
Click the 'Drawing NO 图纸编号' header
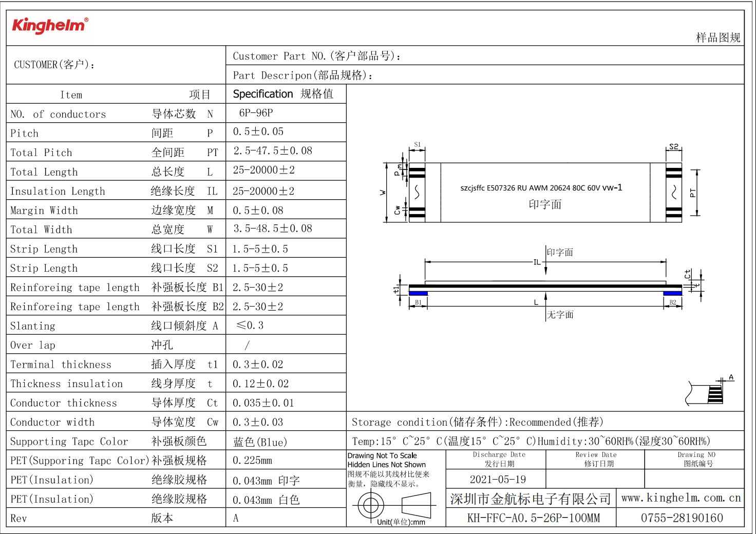696,459
